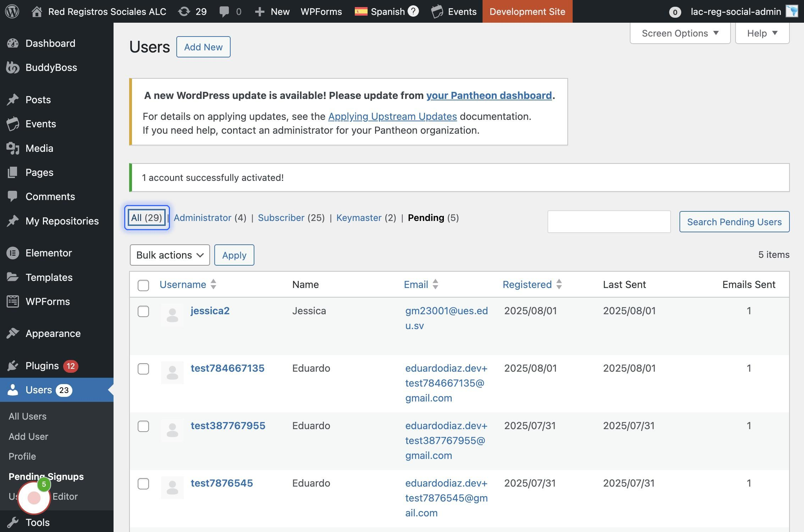Filter users by Subscriber role

281,218
